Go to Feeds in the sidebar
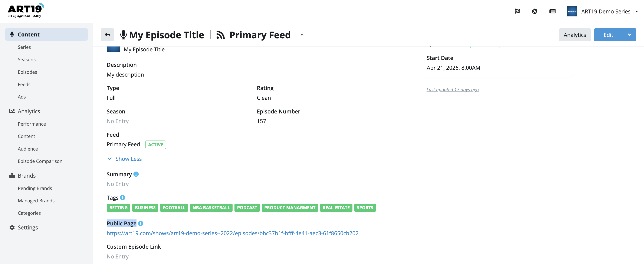Screen dimensions: 644x264 (x=24, y=84)
